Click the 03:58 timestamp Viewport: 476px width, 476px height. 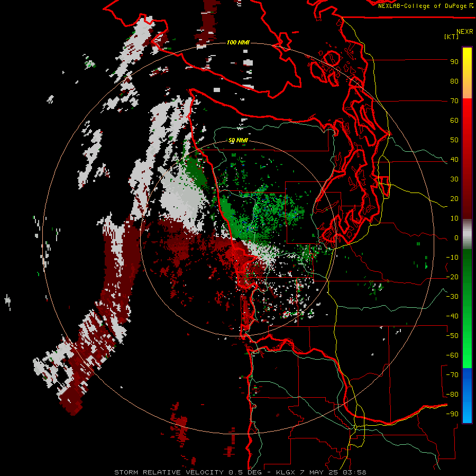(x=354, y=472)
